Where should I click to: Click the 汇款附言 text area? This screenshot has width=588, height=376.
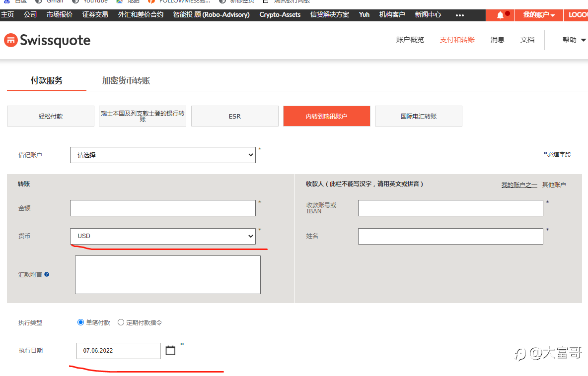click(168, 275)
